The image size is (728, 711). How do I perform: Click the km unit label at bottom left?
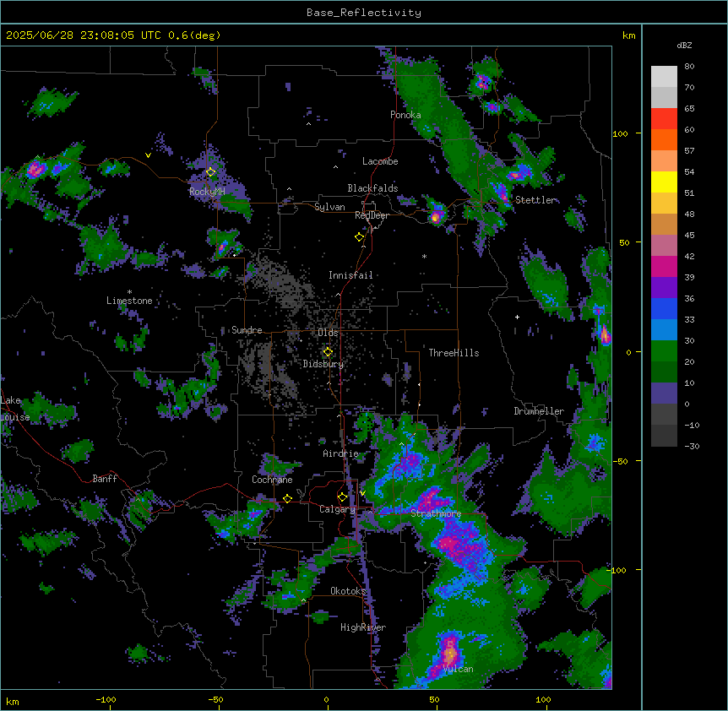coord(13,701)
